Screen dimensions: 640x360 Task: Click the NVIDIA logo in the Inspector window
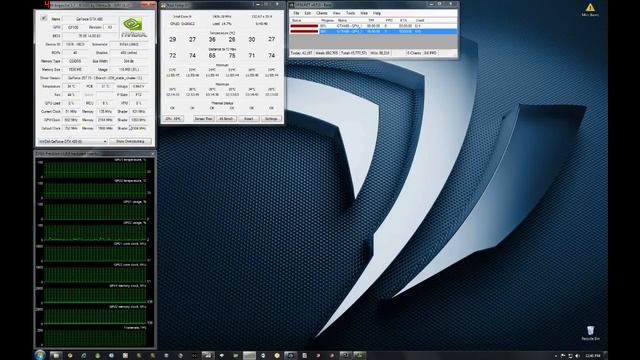click(x=133, y=27)
